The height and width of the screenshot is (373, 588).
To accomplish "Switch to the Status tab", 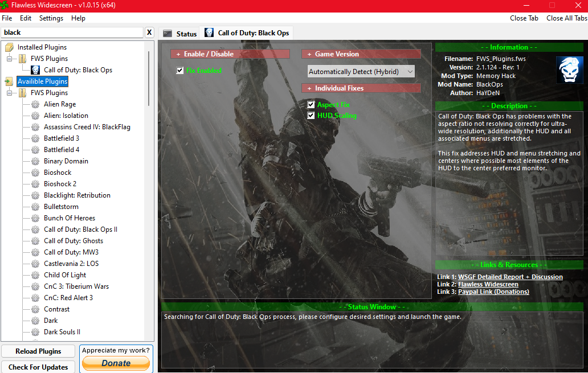I will click(179, 34).
